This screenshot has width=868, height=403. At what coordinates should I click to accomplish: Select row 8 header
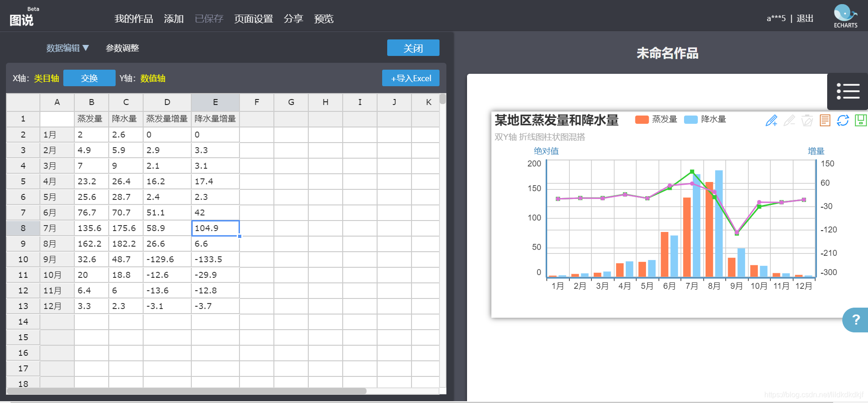(x=23, y=228)
